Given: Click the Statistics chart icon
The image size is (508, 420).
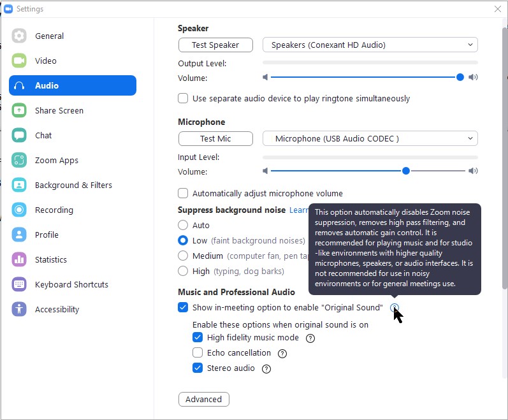Looking at the screenshot, I should tap(19, 259).
